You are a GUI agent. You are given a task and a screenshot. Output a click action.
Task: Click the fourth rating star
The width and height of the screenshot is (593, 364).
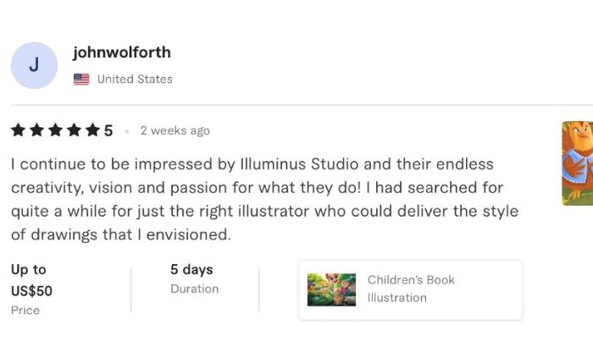click(x=74, y=130)
